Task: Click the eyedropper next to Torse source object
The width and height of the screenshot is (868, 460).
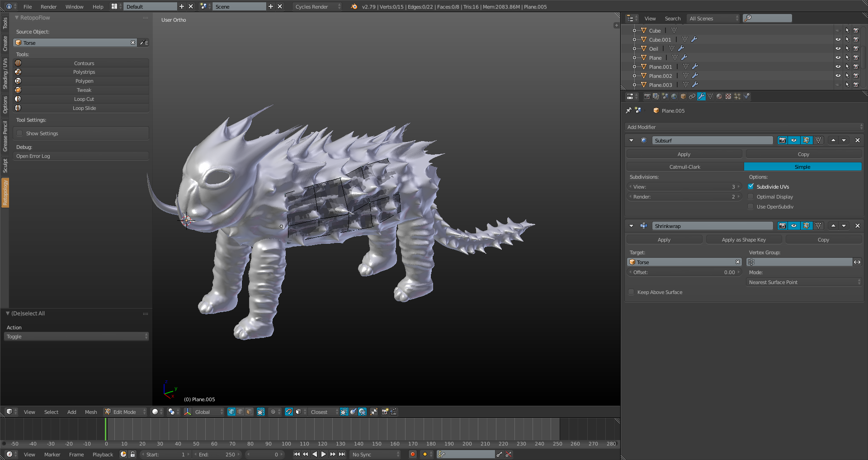Action: click(142, 43)
